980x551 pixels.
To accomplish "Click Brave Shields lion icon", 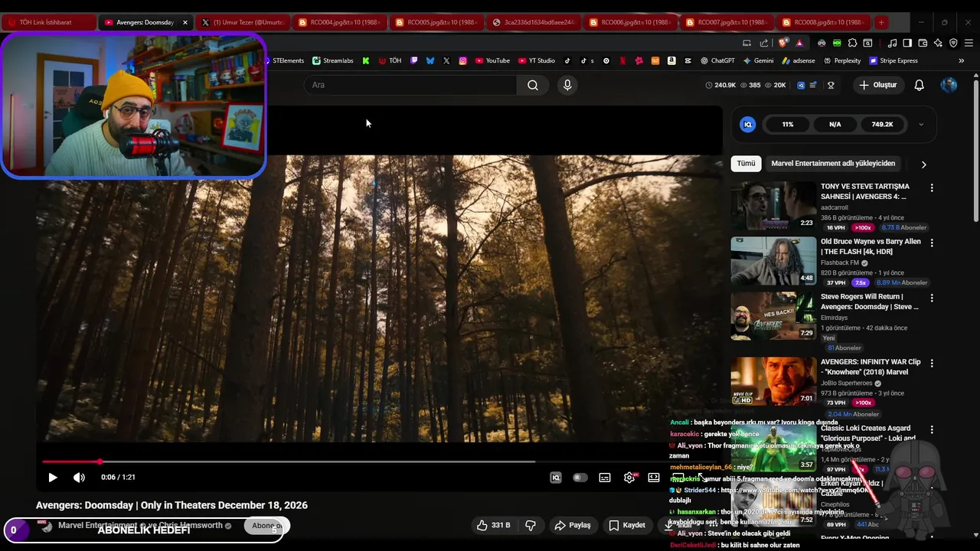I will pyautogui.click(x=782, y=43).
